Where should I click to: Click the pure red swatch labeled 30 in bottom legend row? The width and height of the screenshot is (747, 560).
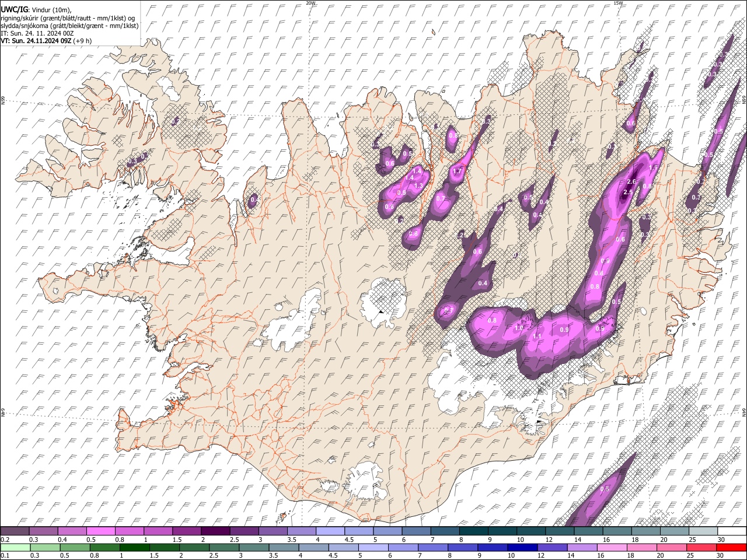(x=731, y=547)
